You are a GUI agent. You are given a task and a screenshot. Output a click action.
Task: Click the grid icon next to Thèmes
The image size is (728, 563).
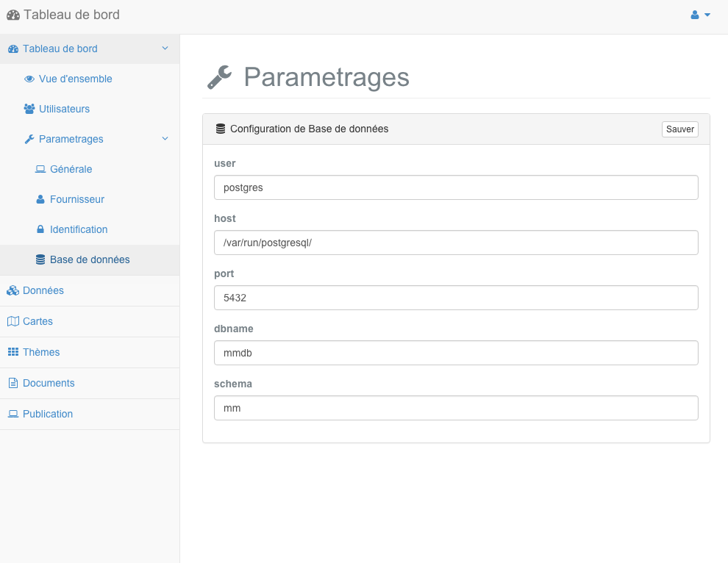(13, 352)
